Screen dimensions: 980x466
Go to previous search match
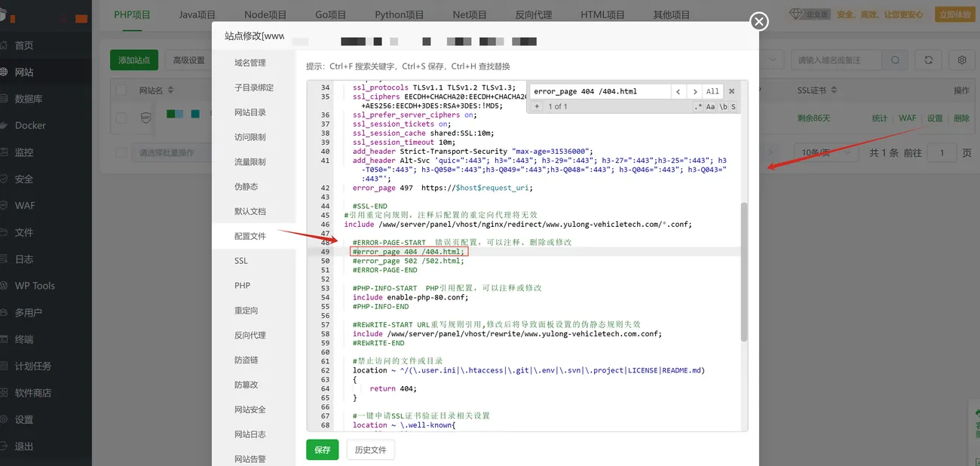[x=678, y=91]
